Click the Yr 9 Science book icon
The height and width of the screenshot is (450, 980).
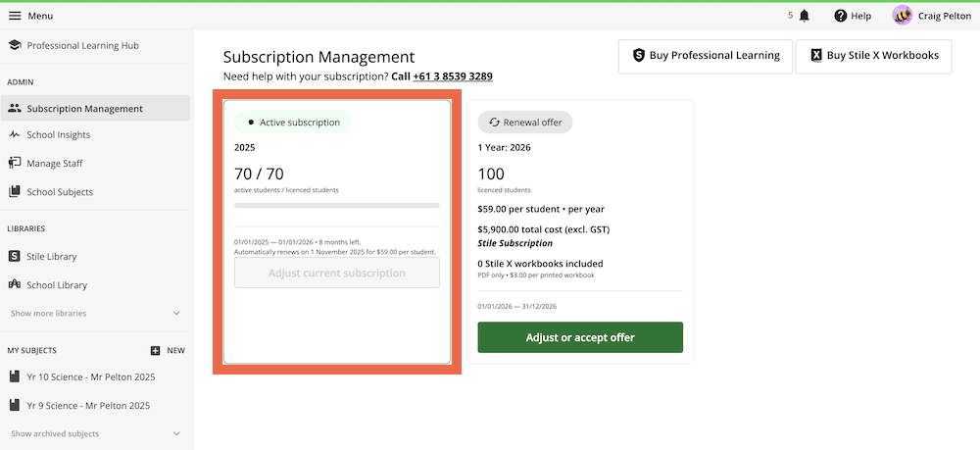[x=15, y=405]
